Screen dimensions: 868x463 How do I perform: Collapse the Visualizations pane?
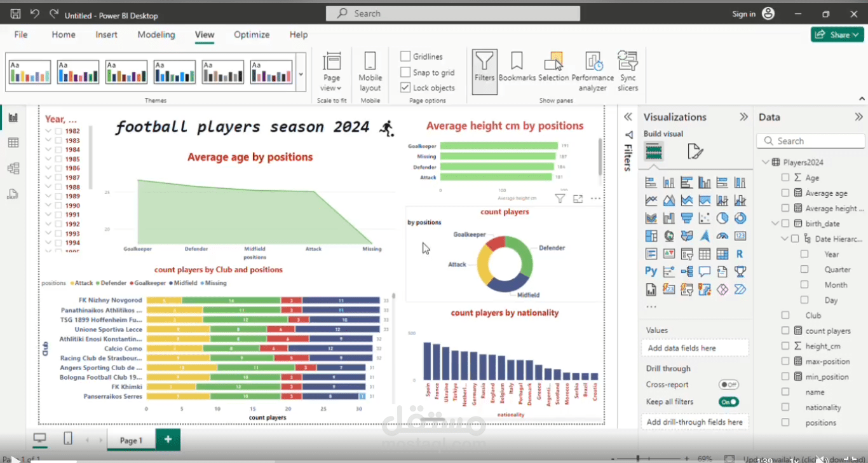(743, 117)
